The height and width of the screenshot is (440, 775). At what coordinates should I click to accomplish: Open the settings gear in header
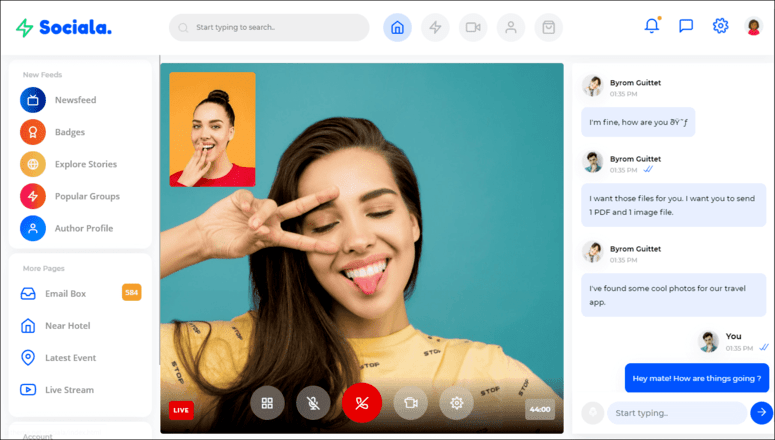pyautogui.click(x=720, y=26)
